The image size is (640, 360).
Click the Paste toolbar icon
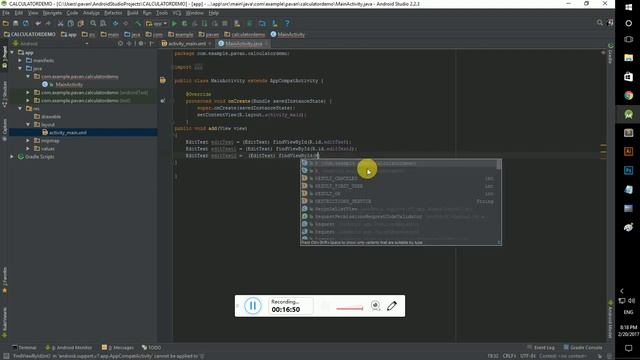(80, 24)
